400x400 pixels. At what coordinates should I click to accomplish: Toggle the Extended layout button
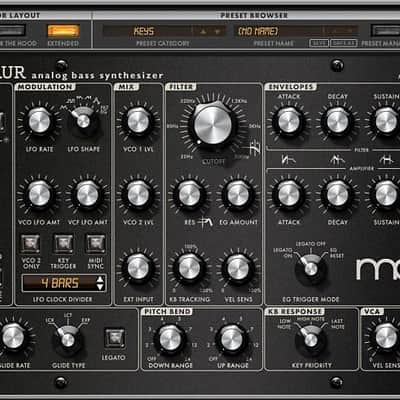[63, 31]
